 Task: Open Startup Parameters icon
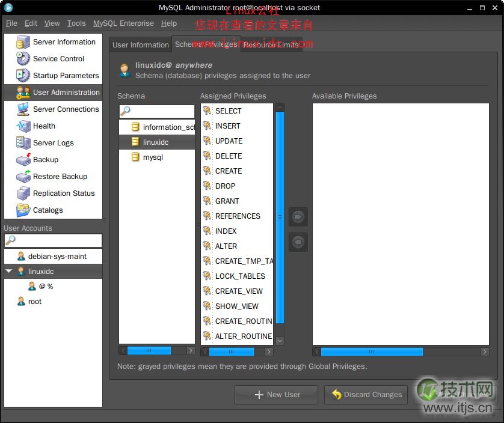pyautogui.click(x=23, y=76)
